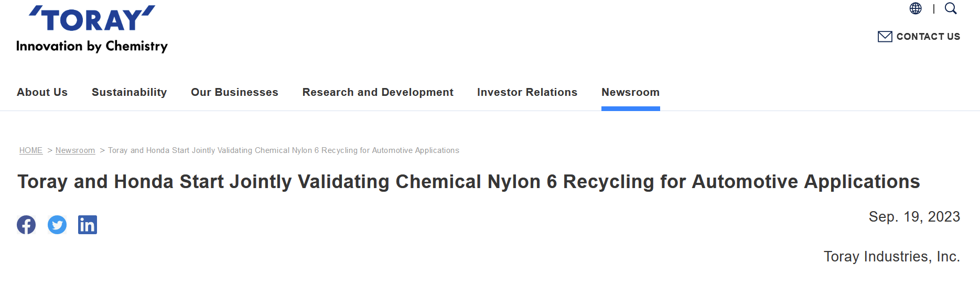This screenshot has height=296, width=980.
Task: Open the Sustainability menu
Action: click(130, 92)
